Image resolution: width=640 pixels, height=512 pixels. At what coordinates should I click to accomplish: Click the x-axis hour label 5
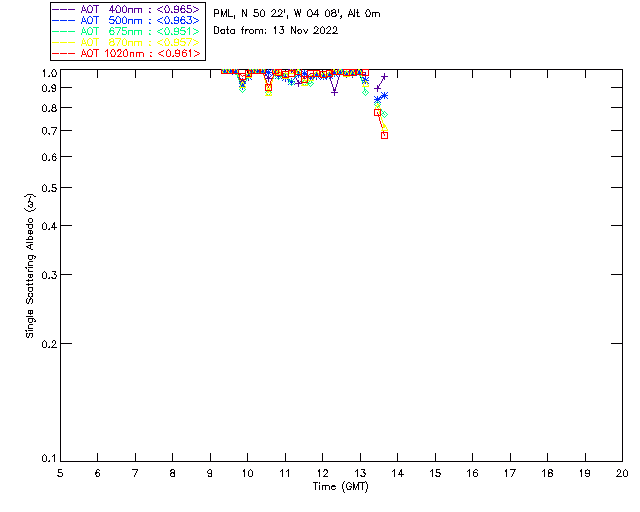[x=60, y=473]
